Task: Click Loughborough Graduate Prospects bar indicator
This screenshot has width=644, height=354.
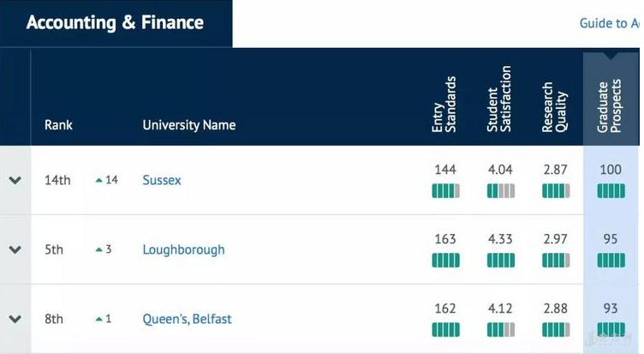Action: point(610,261)
